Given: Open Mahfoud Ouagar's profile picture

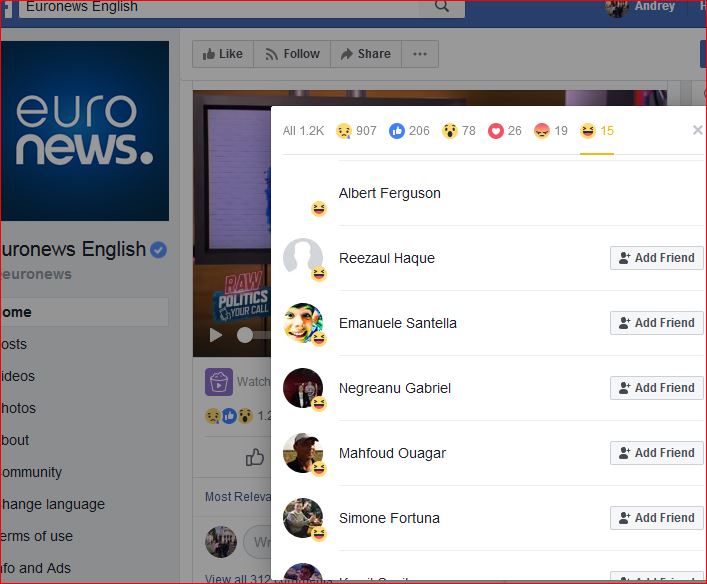Looking at the screenshot, I should [303, 453].
